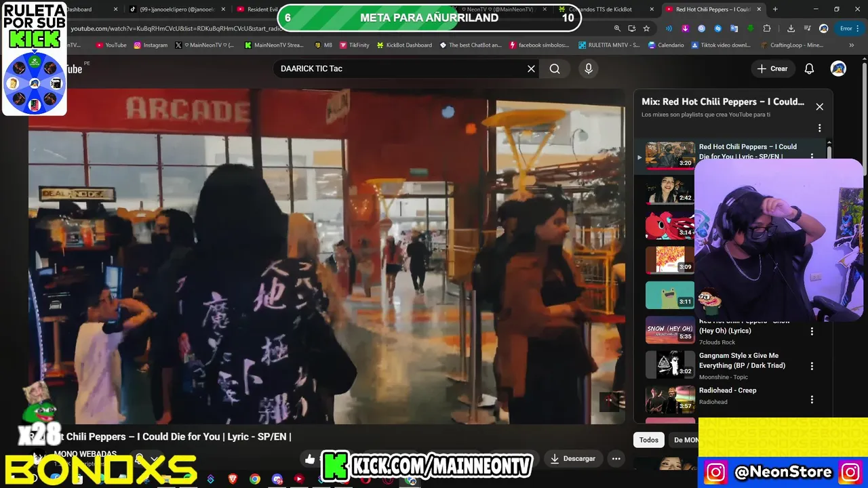Select the Todos filter chip
The image size is (868, 488).
pyautogui.click(x=649, y=440)
